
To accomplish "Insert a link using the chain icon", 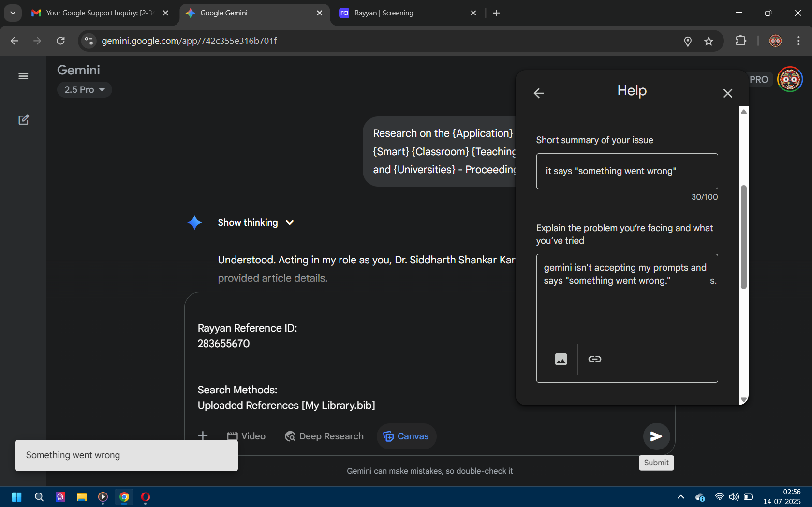I will (594, 359).
